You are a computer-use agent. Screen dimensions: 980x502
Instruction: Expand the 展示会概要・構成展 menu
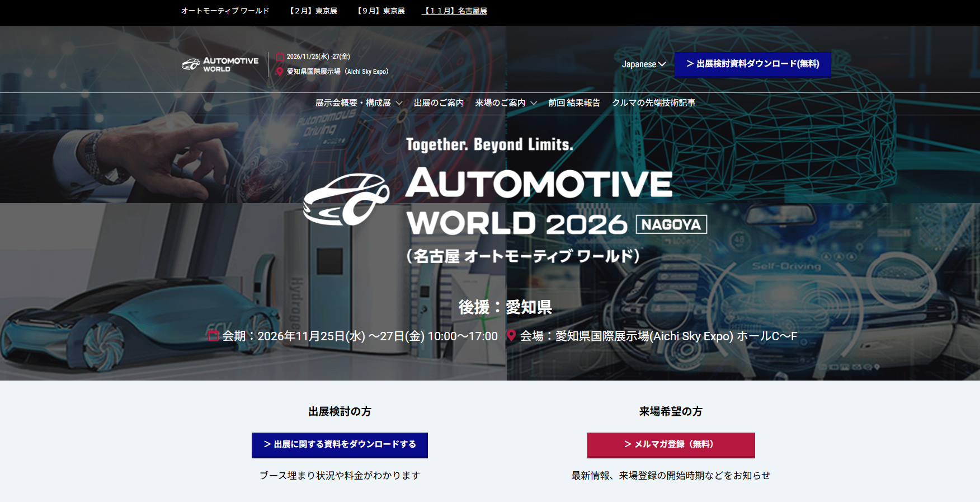pos(358,103)
